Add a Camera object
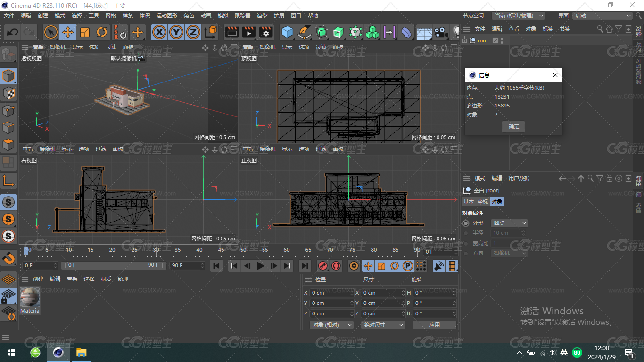 441,32
